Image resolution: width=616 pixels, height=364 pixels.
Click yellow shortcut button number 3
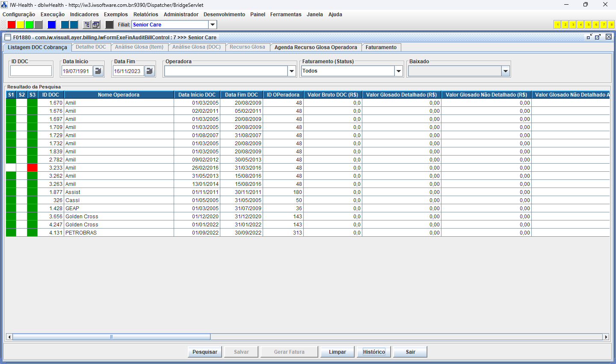click(x=573, y=25)
